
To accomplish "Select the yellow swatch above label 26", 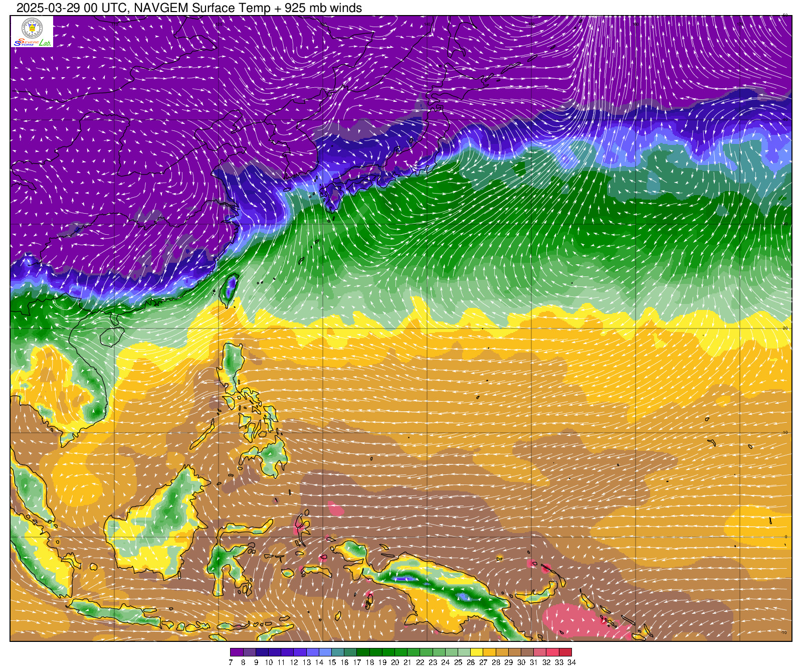I will 477,652.
